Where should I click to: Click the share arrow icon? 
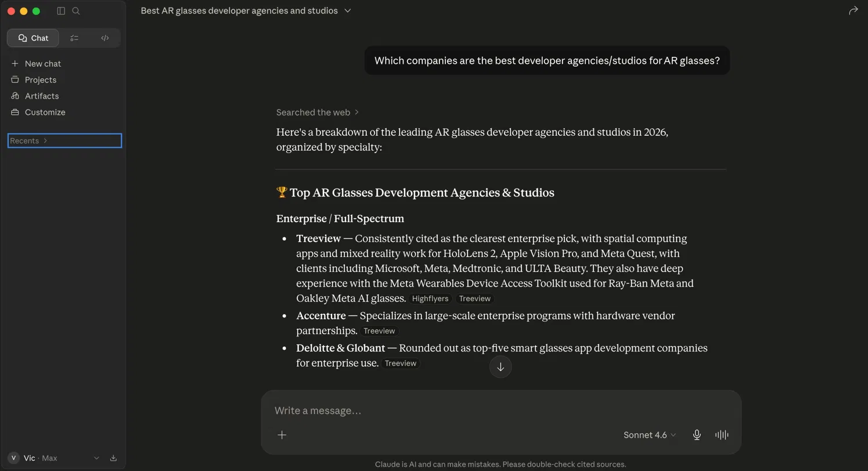[853, 11]
